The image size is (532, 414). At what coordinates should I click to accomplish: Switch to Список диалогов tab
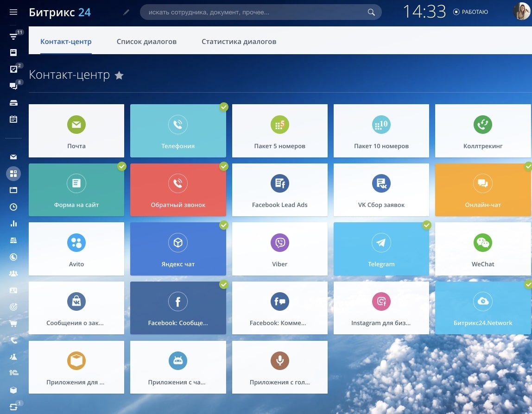click(146, 42)
